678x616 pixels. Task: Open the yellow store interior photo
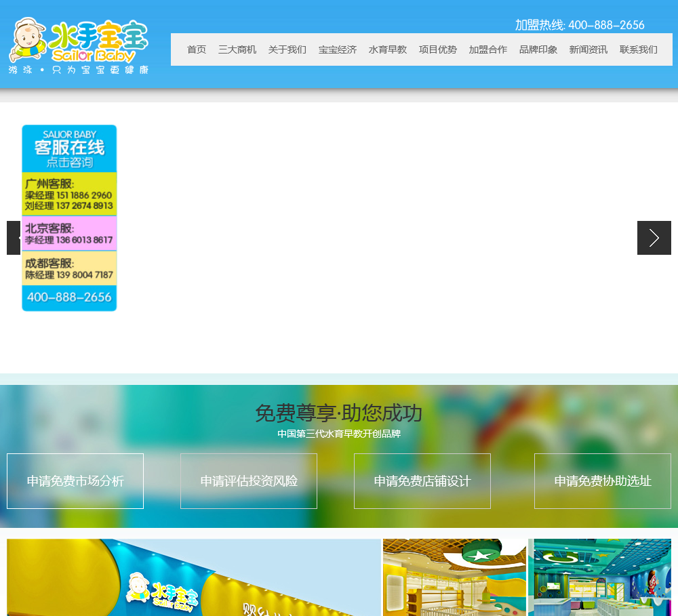coord(454,577)
